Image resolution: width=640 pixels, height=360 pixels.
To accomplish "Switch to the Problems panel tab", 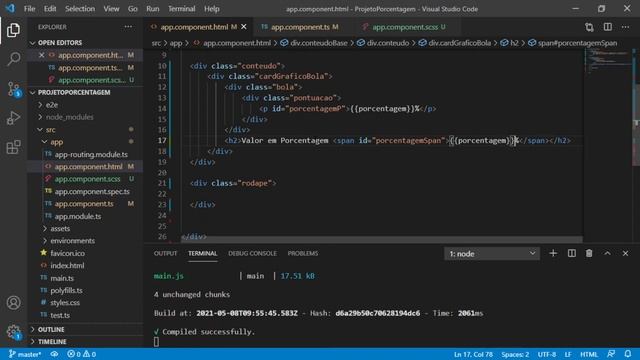I will click(302, 253).
